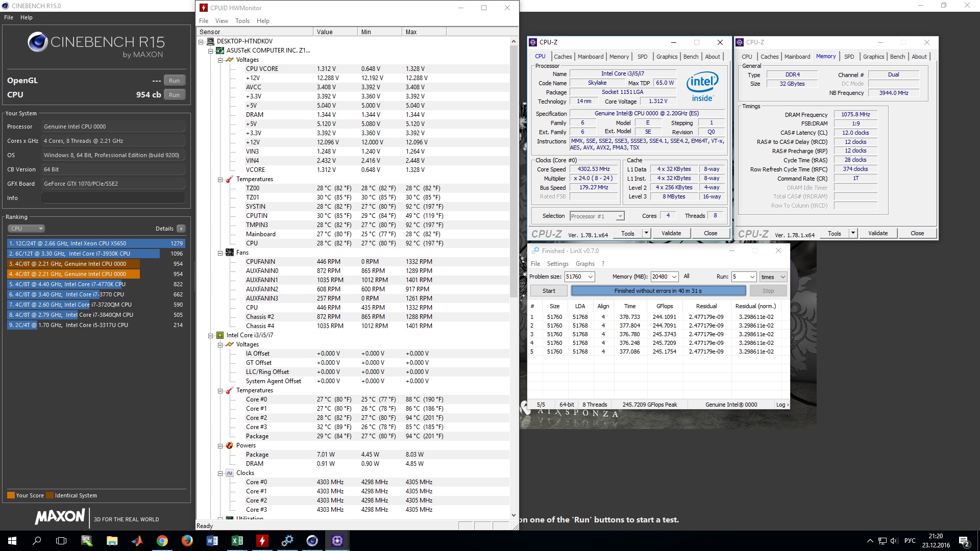Collapse the Intel Core i3/i5/i7 node
Viewport: 980px width, 551px height.
(x=210, y=336)
